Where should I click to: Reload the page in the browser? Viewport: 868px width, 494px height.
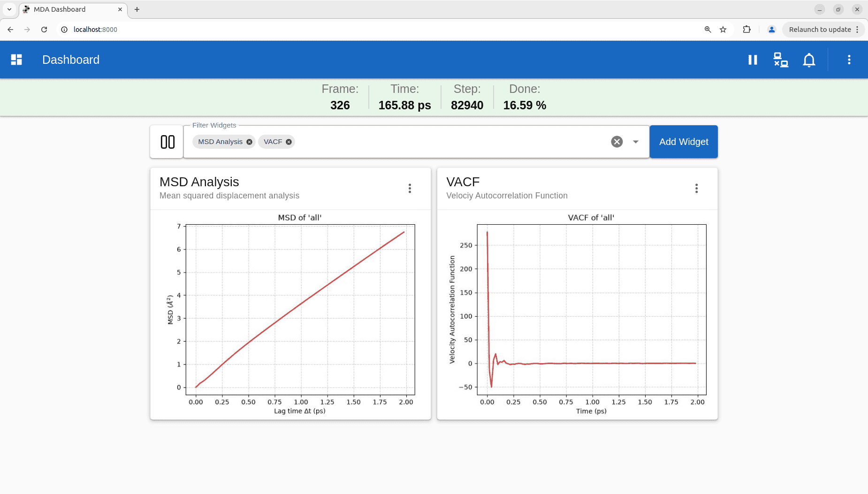pyautogui.click(x=44, y=29)
